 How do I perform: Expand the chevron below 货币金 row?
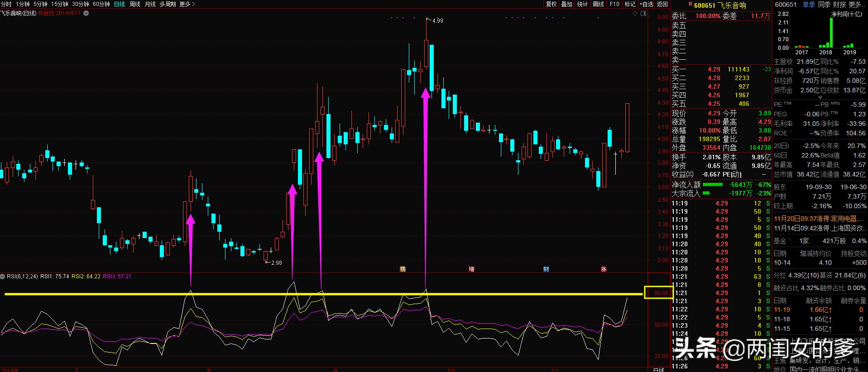pyautogui.click(x=820, y=97)
